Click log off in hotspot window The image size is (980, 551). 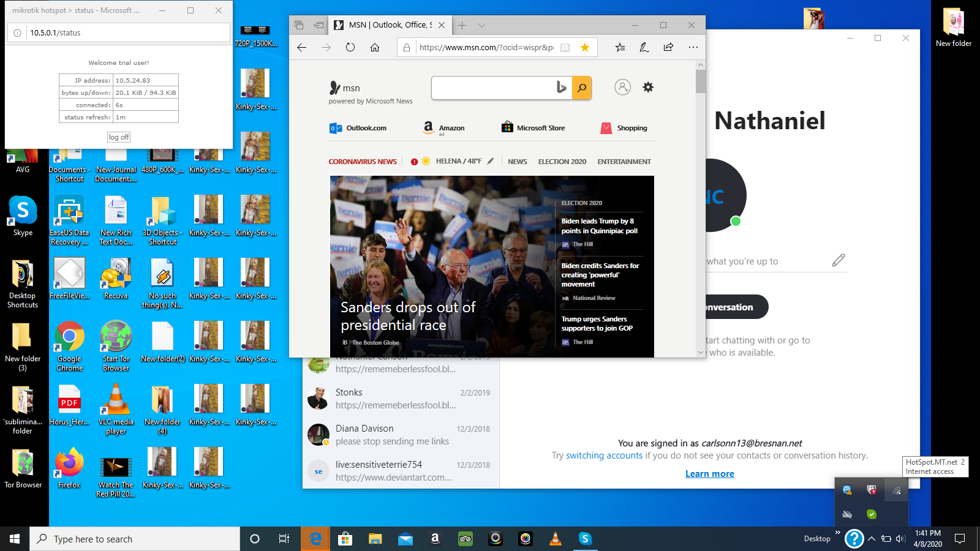click(119, 137)
